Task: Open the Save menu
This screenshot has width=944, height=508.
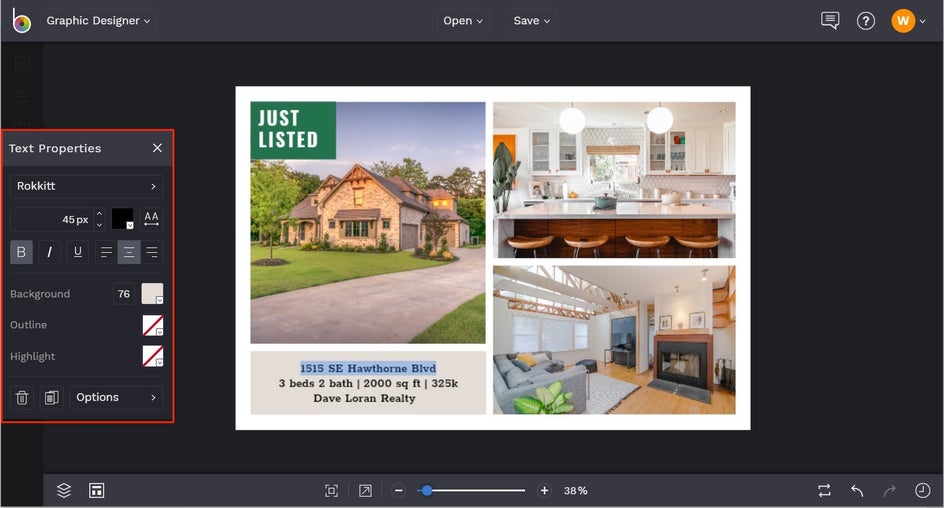Action: [x=532, y=20]
